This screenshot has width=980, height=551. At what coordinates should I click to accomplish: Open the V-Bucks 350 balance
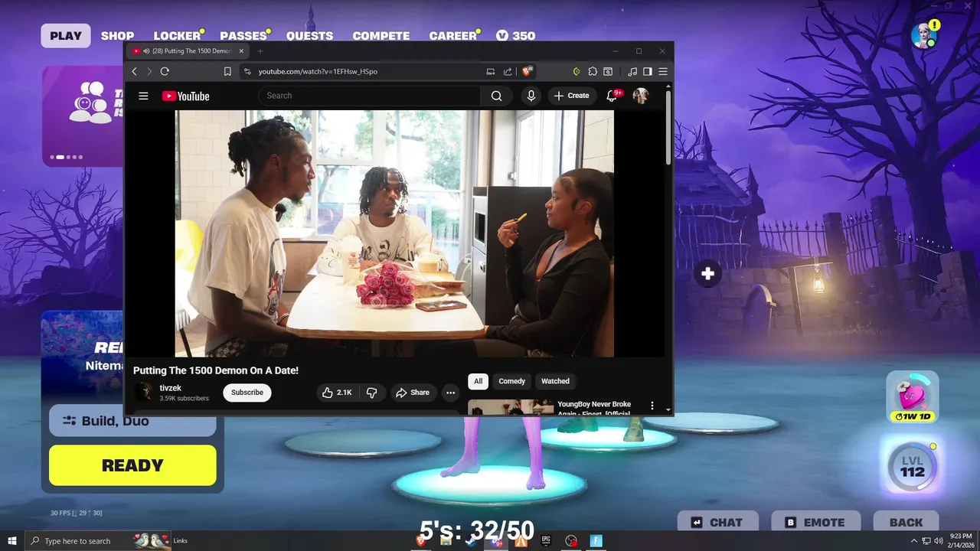[x=515, y=36]
